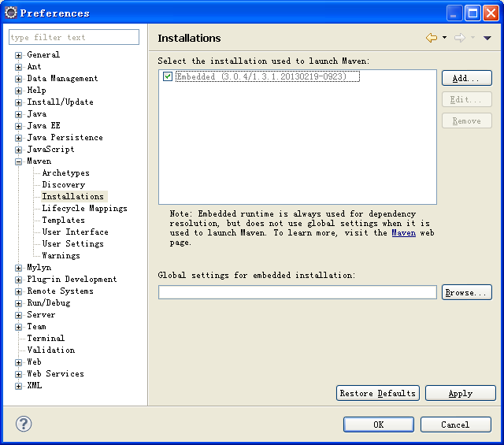Screen dimensions: 504x445
Task: Open the back history dropdown arrow
Action: pos(444,38)
